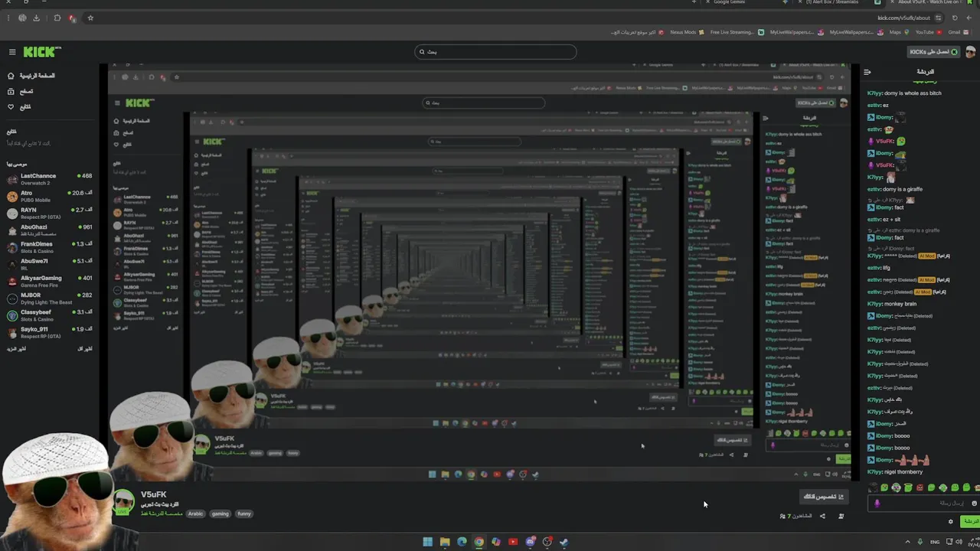980x551 pixels.
Task: Open the home icon in Kick sidebar
Action: [x=11, y=76]
